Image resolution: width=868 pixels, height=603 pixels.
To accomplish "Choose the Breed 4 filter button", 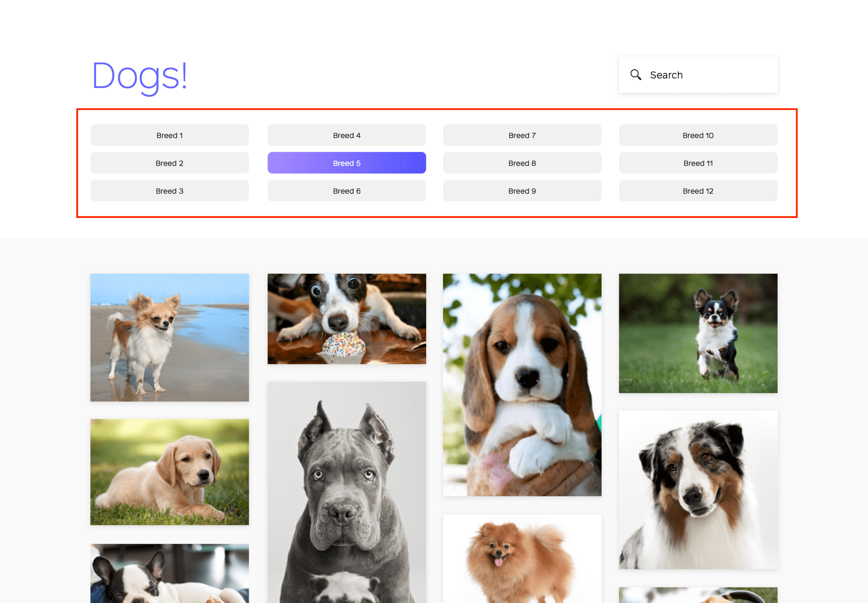I will tap(347, 135).
